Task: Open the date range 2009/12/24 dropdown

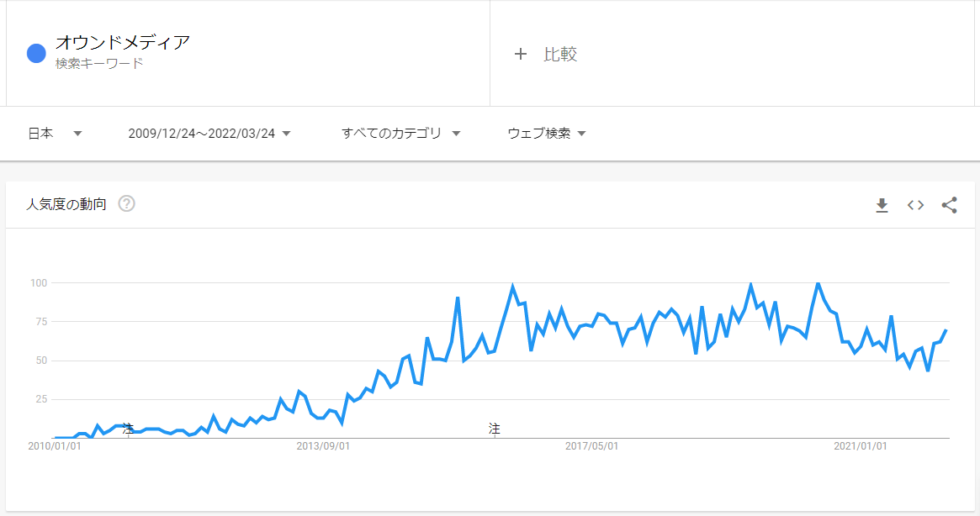Action: coord(209,133)
